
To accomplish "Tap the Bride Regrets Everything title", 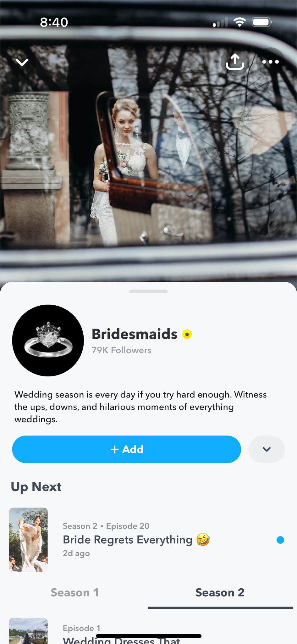I will tap(128, 540).
